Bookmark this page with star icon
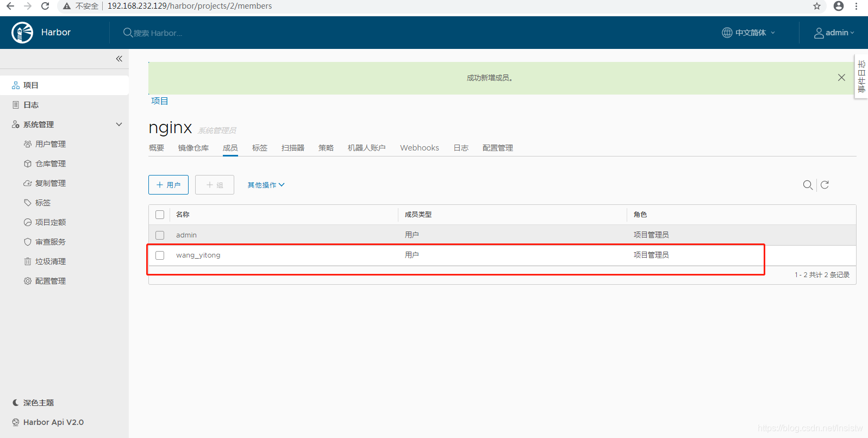Screen dimensions: 868x438 coord(817,6)
